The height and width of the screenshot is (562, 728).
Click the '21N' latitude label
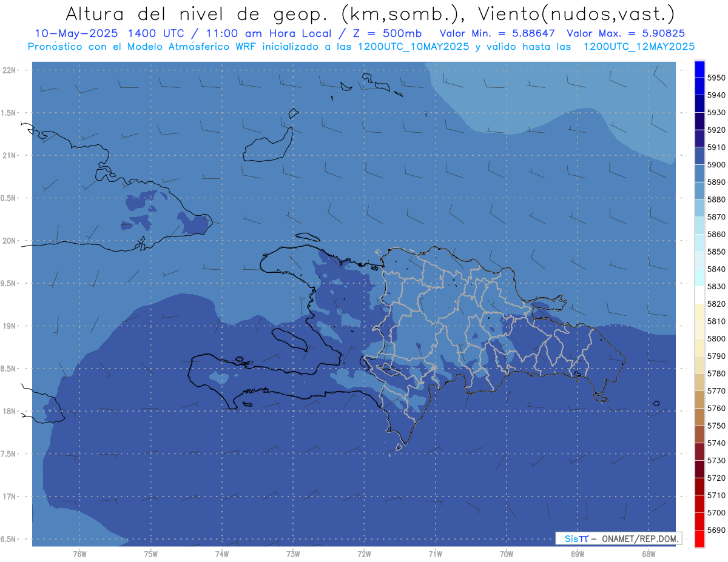(x=9, y=156)
